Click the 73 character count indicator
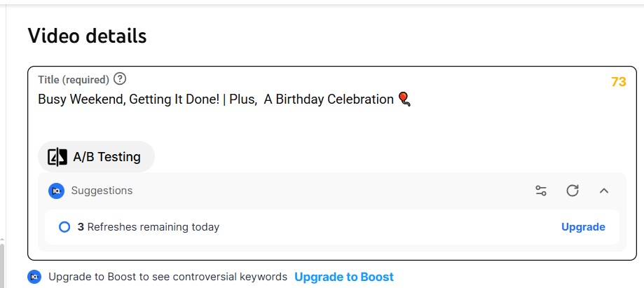Image resolution: width=644 pixels, height=288 pixels. (618, 82)
